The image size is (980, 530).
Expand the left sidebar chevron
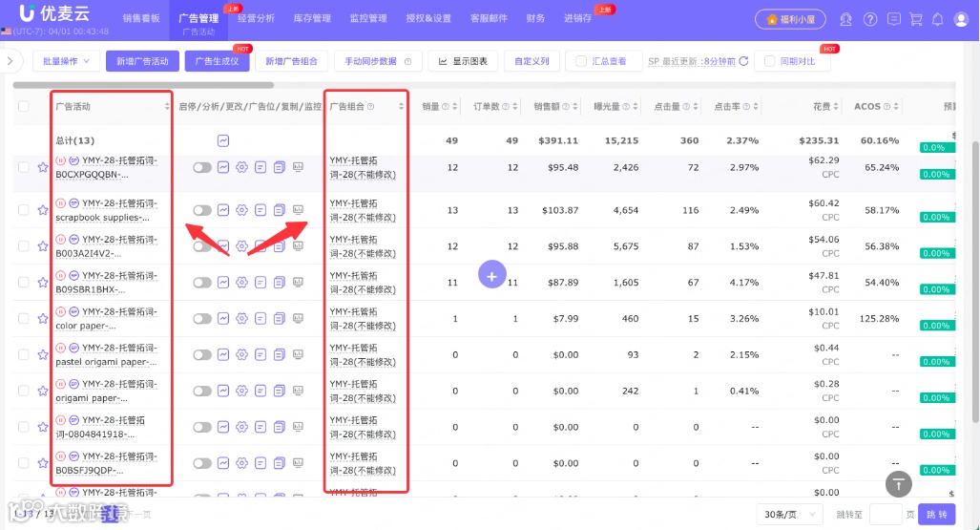10,61
